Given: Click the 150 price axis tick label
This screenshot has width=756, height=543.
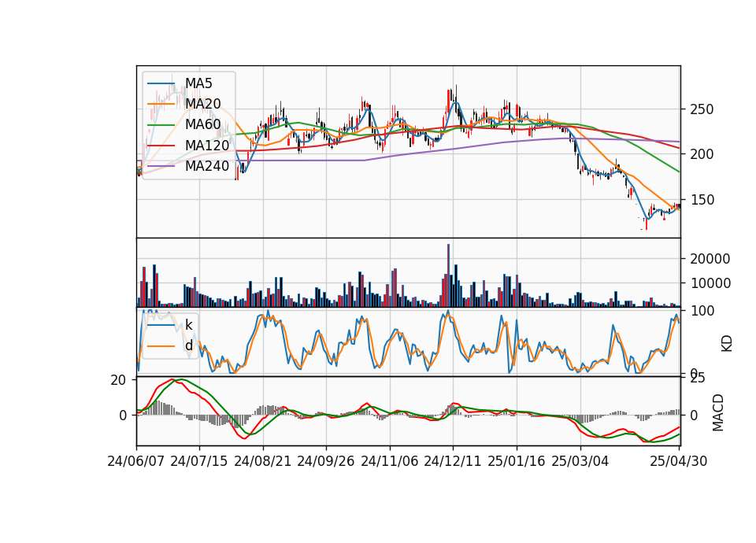Looking at the screenshot, I should click(x=702, y=199).
